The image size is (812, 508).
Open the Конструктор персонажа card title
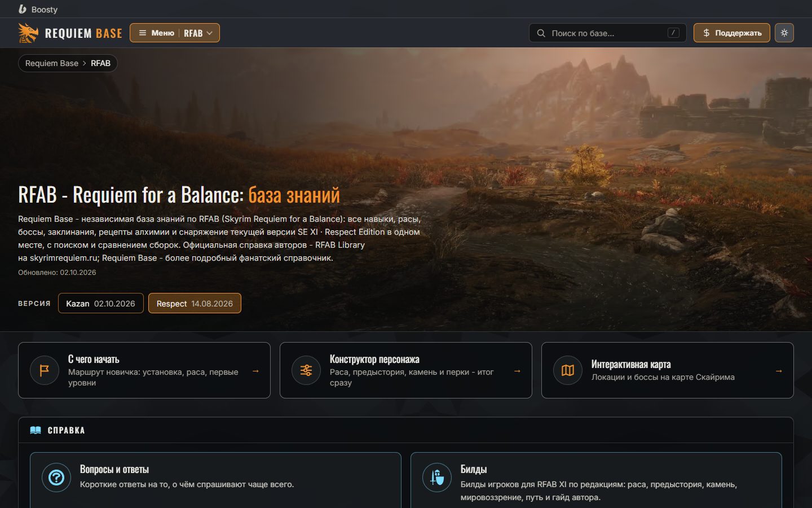click(374, 359)
